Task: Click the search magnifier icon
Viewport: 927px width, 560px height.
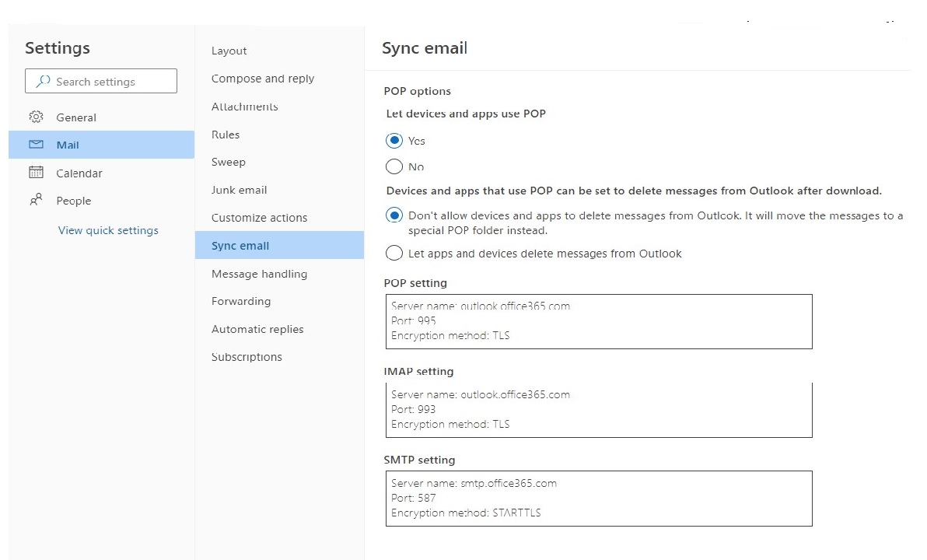Action: (x=43, y=81)
